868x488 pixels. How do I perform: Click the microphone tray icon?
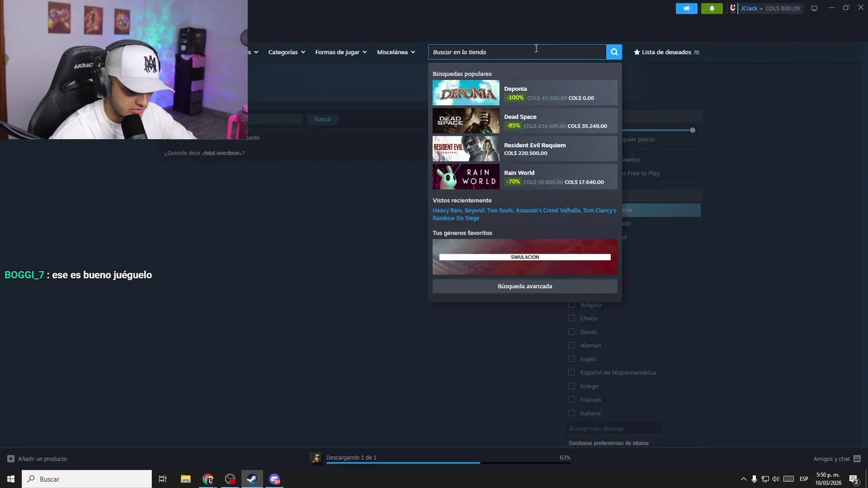point(754,479)
